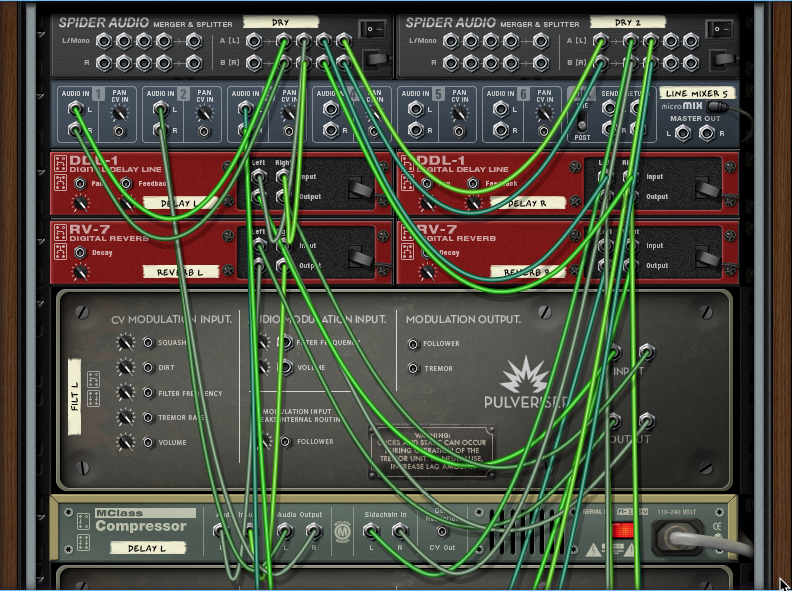Click the DELAY R tape label

[x=527, y=203]
